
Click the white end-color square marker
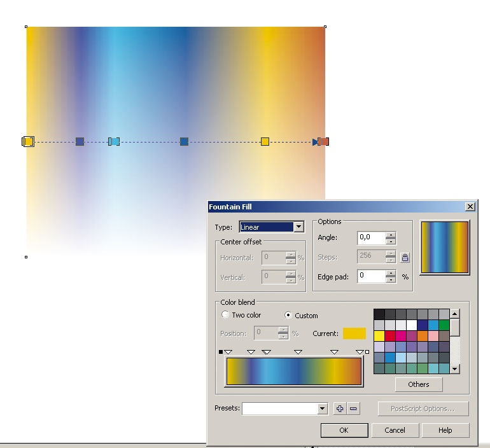[367, 352]
